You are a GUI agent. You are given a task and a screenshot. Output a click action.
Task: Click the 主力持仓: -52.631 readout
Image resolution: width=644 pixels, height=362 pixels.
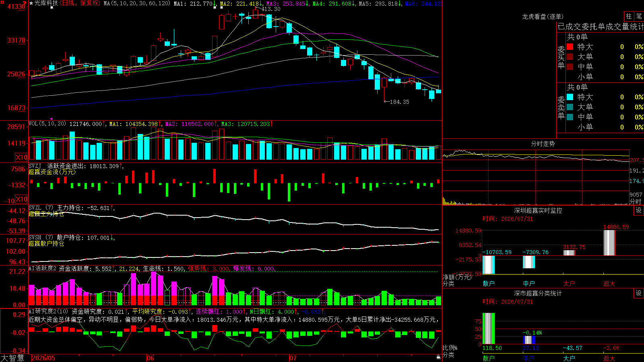(85, 208)
